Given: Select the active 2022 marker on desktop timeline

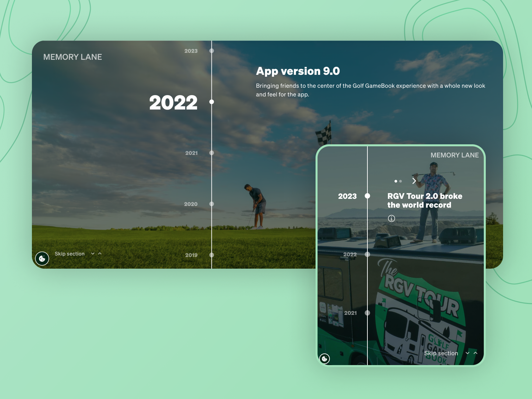Looking at the screenshot, I should point(211,102).
